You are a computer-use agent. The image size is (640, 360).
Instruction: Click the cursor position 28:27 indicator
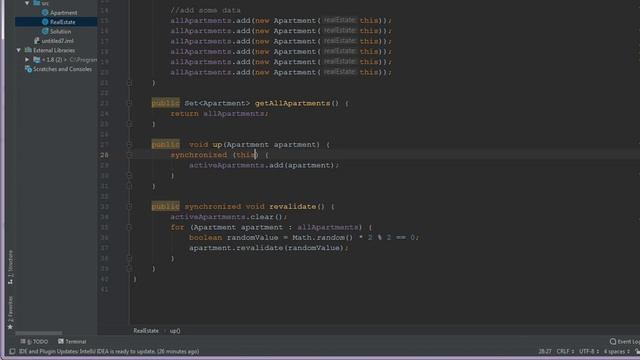click(545, 351)
